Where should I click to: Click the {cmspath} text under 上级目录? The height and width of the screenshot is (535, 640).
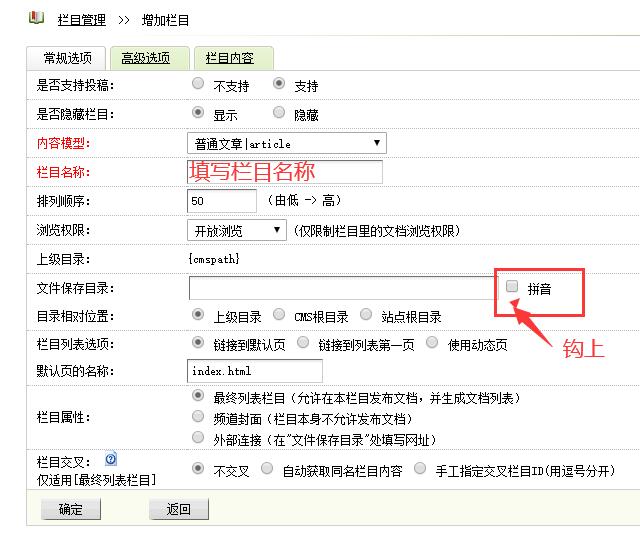coord(214,259)
